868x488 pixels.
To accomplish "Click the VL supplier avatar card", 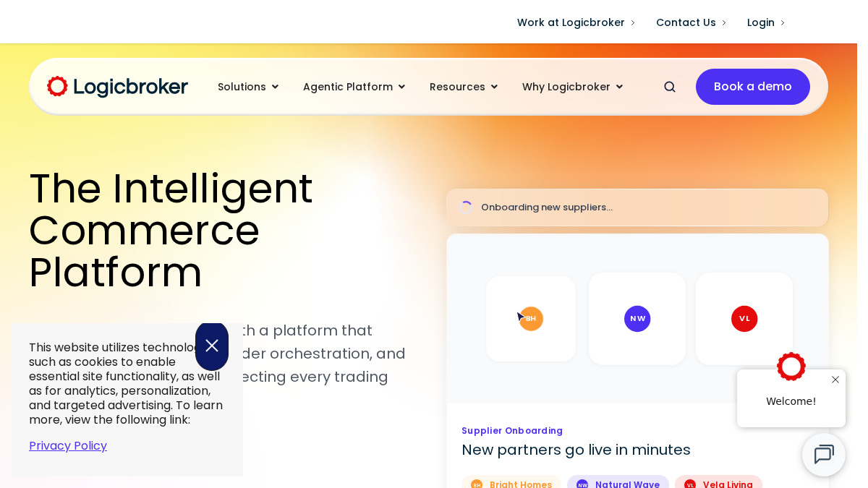I will 744,319.
